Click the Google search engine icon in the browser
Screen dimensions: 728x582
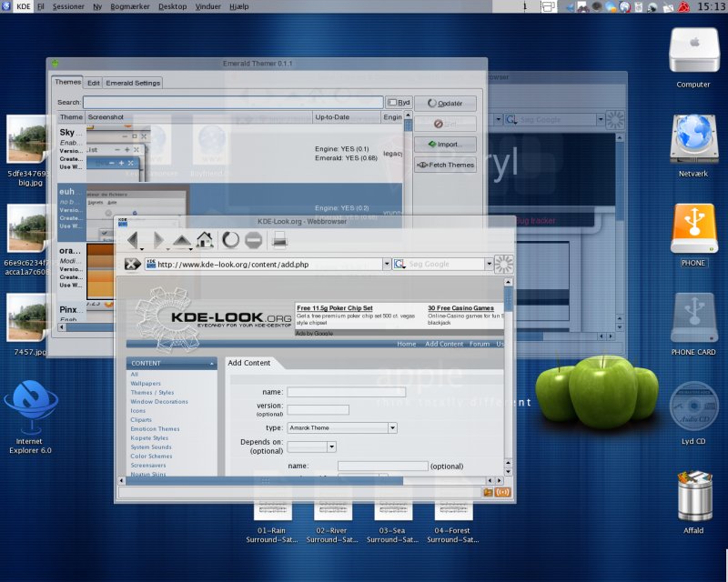(399, 264)
